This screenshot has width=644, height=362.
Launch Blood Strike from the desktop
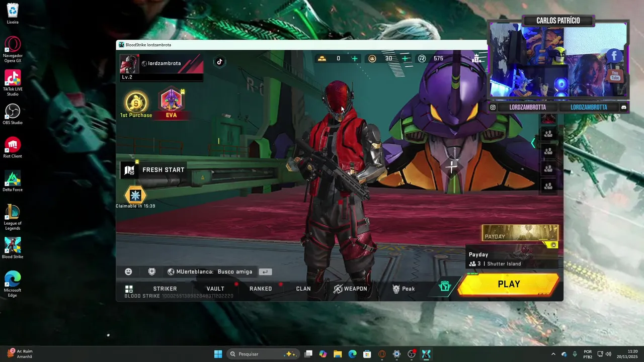click(13, 248)
